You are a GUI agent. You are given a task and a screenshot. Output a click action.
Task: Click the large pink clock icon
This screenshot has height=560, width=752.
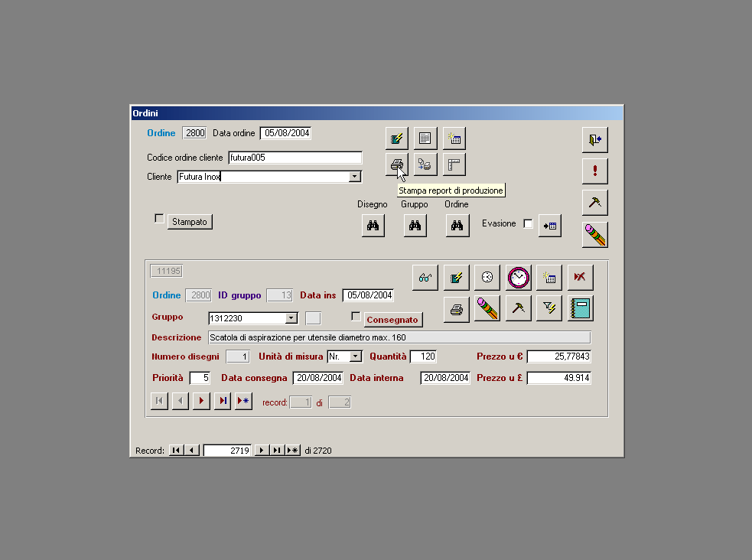[519, 278]
